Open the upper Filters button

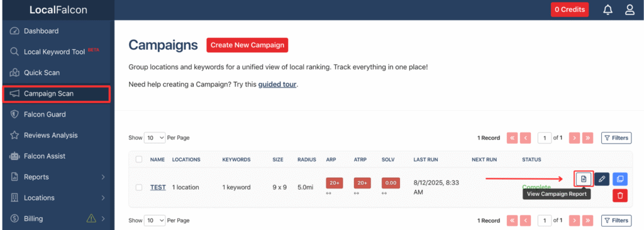tap(616, 138)
